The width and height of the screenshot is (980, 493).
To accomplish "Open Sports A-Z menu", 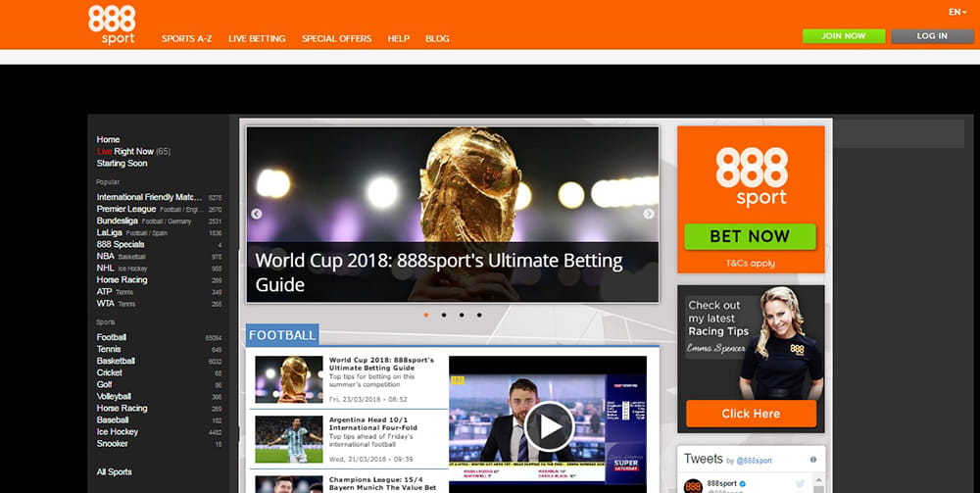I will tap(187, 39).
